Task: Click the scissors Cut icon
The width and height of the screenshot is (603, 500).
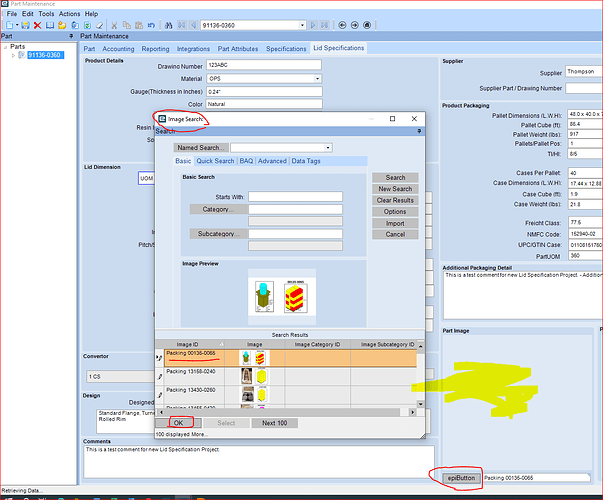Action: pos(114,25)
